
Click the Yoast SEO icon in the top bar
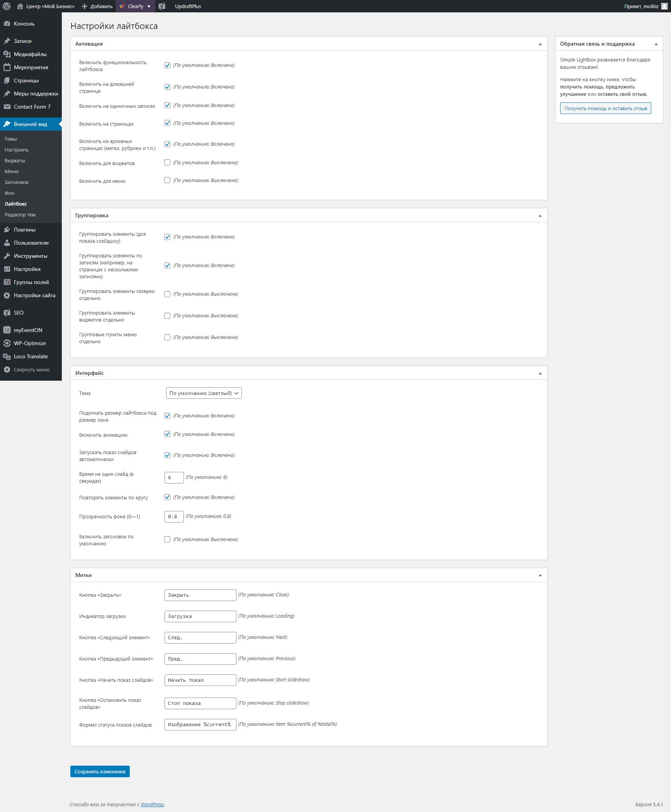(x=162, y=6)
